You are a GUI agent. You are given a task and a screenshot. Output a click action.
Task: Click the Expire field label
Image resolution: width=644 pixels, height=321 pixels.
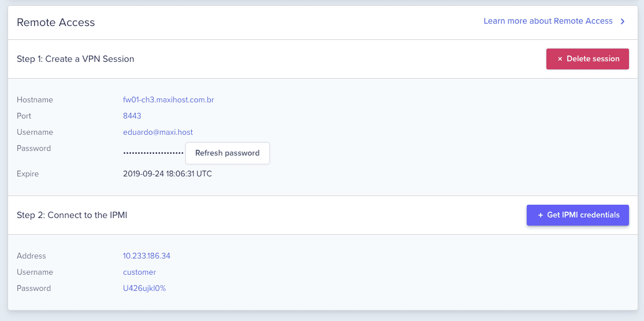28,174
